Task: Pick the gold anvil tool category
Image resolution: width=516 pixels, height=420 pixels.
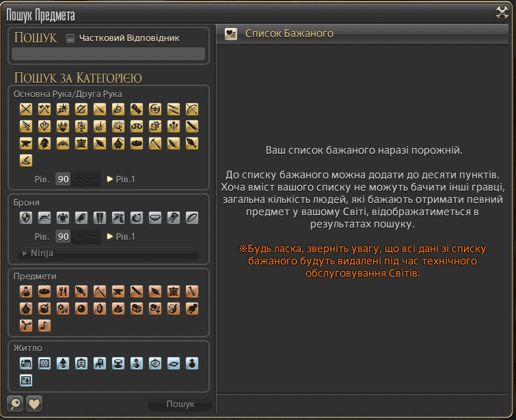Action: (x=26, y=143)
